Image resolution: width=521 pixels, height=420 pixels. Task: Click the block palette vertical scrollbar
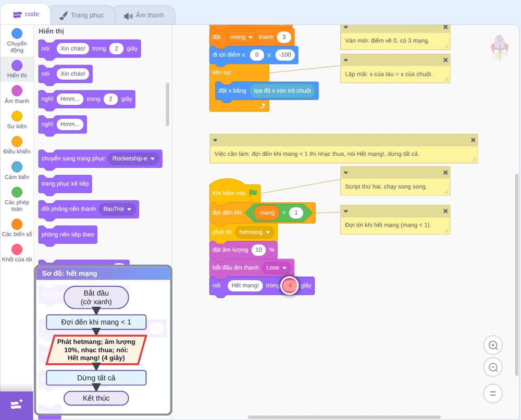167,104
